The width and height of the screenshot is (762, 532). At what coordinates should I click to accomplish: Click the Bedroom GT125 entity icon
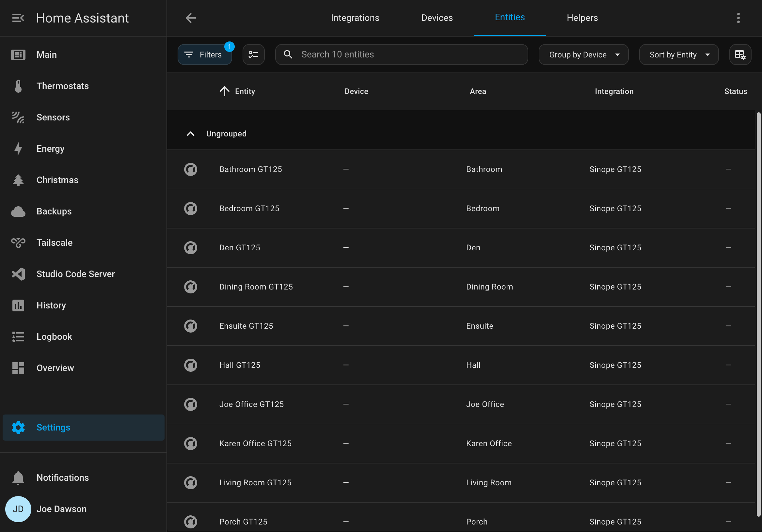[x=191, y=209]
